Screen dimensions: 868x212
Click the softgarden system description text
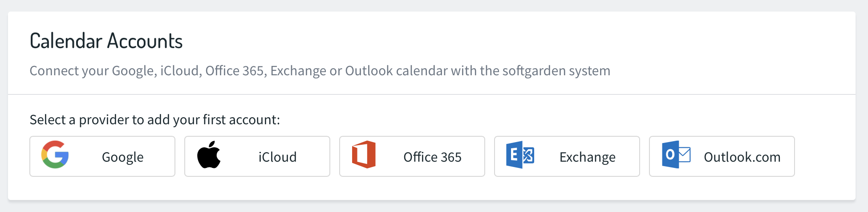tap(320, 71)
